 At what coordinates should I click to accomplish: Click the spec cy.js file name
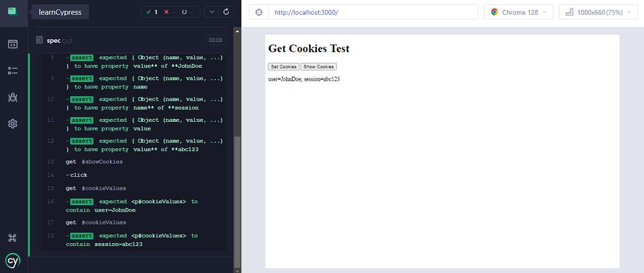coord(60,40)
